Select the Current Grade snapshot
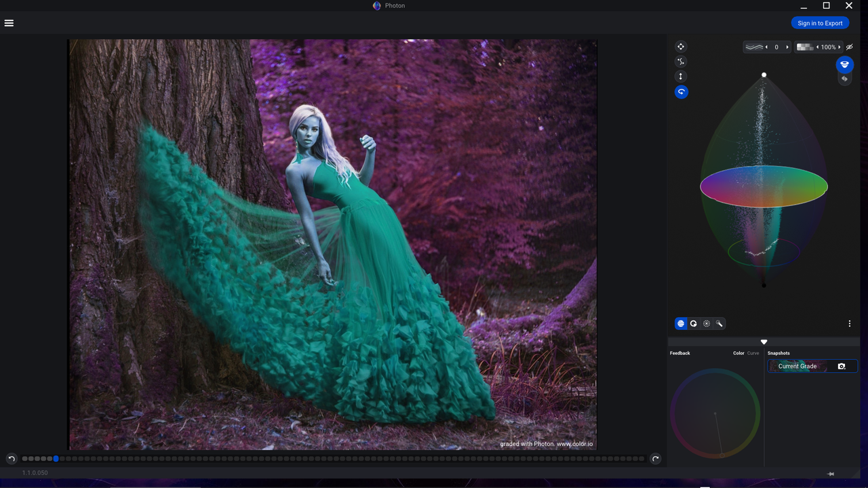The image size is (868, 488). (x=812, y=366)
